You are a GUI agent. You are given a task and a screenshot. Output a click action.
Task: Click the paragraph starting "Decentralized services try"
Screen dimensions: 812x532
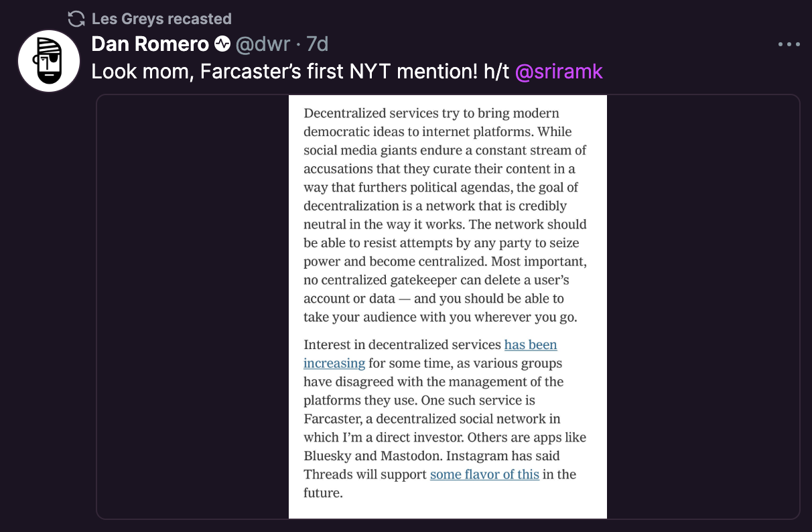pyautogui.click(x=446, y=215)
